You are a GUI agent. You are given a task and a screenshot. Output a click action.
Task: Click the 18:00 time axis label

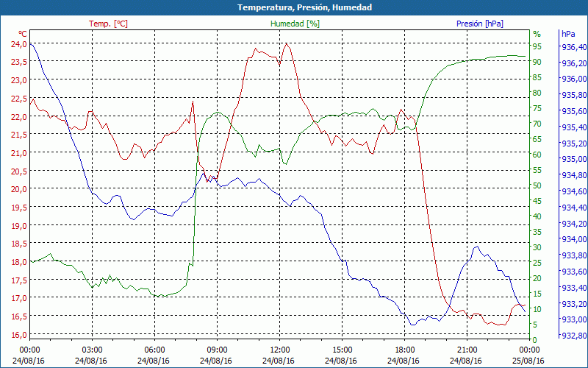(405, 350)
